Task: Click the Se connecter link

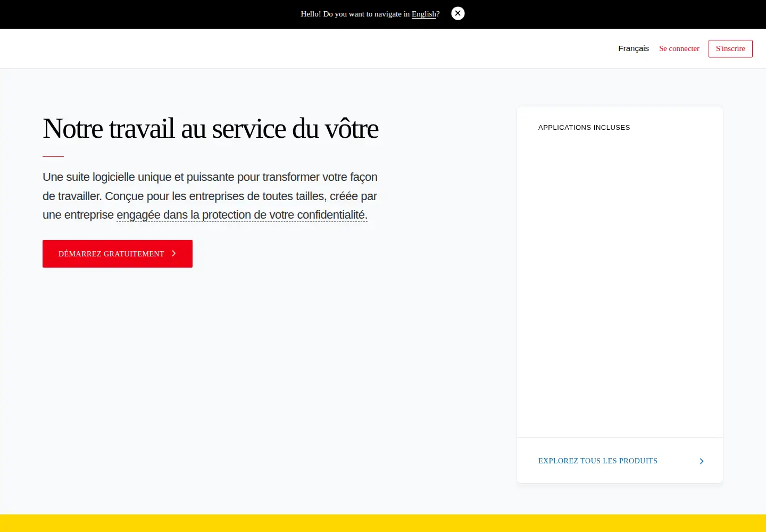Action: (679, 48)
